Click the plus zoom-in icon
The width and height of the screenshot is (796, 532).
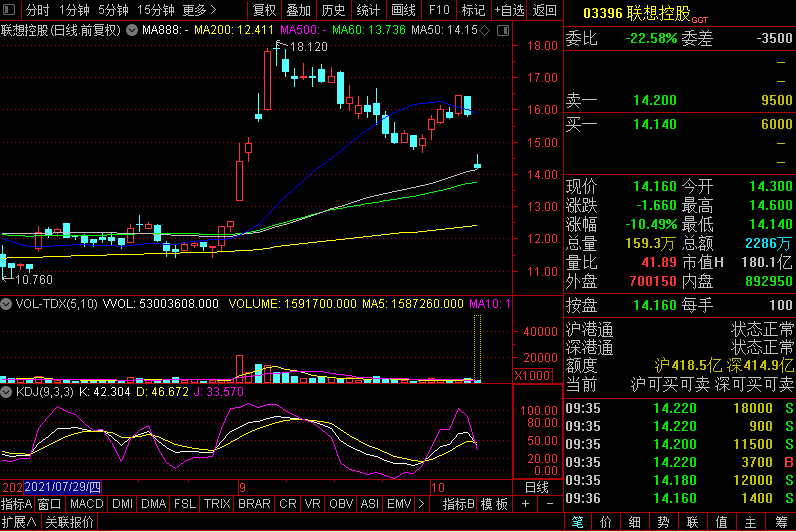(x=526, y=504)
